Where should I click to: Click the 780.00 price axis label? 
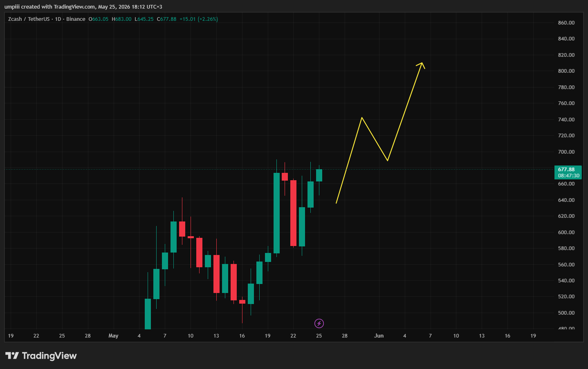click(x=566, y=87)
